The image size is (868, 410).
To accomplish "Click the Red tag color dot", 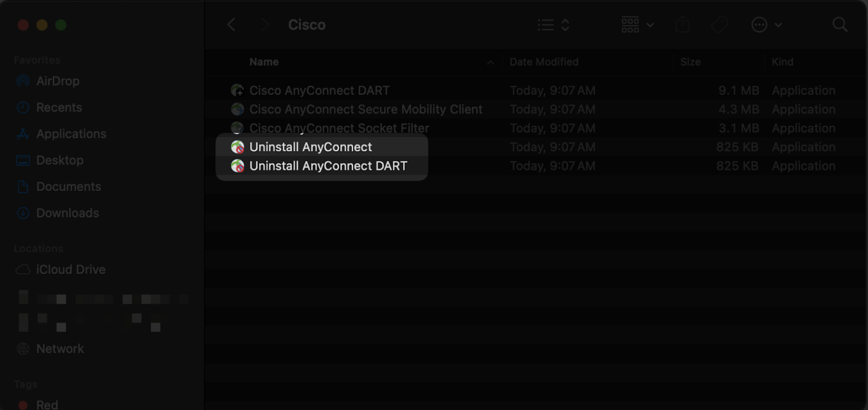I will (x=23, y=403).
